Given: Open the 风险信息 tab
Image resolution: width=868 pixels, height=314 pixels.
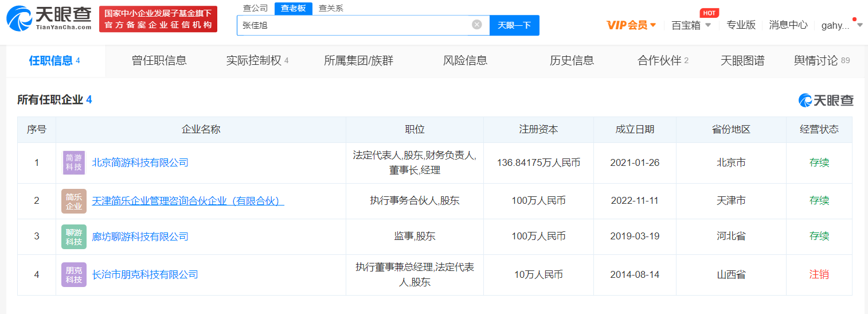Looking at the screenshot, I should [465, 61].
